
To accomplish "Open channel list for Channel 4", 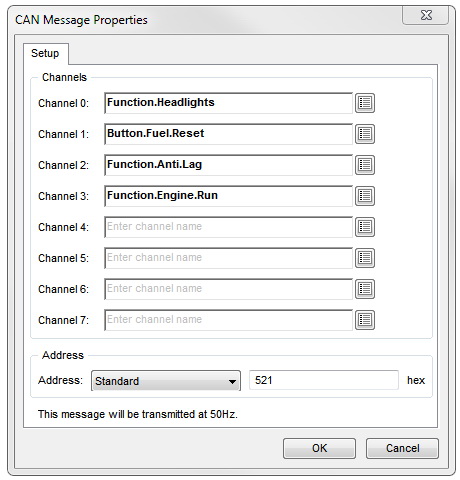I will pos(365,227).
